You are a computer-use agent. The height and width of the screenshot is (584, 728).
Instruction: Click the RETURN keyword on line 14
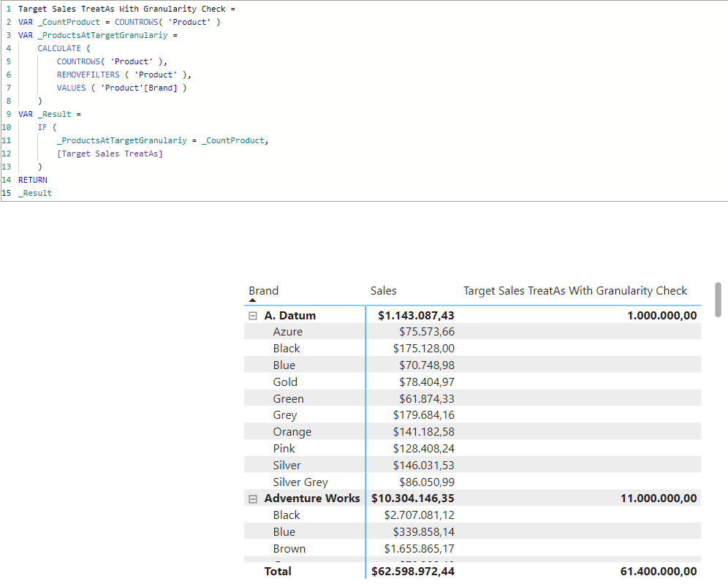[32, 180]
